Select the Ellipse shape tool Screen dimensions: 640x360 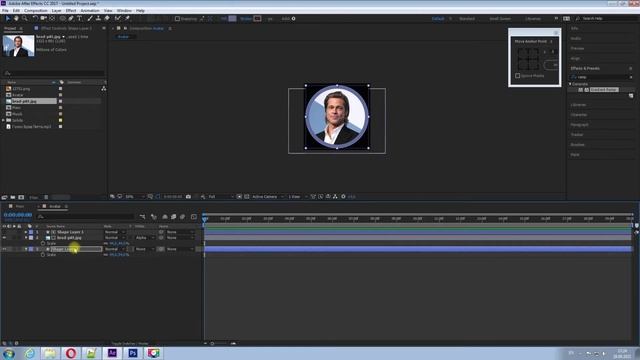[x=62, y=18]
